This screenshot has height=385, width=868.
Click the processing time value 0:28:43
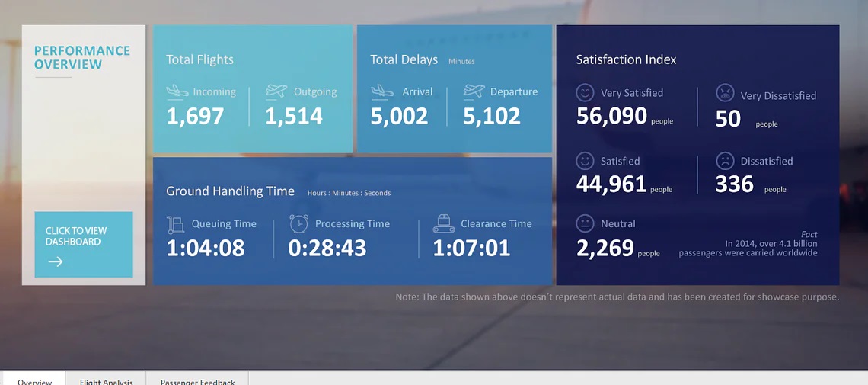point(327,249)
